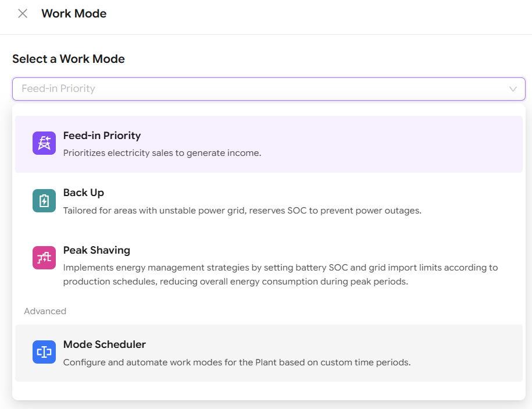The height and width of the screenshot is (409, 532).
Task: Click the 'Configure and automate work modes' description
Action: 237,362
